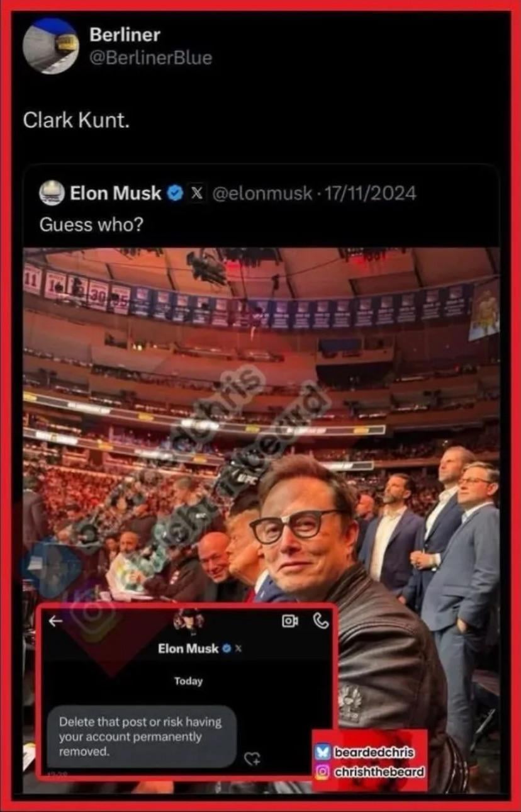This screenshot has width=521, height=812.
Task: Click the blue verified badge beside Elon Musk
Action: coord(175,193)
